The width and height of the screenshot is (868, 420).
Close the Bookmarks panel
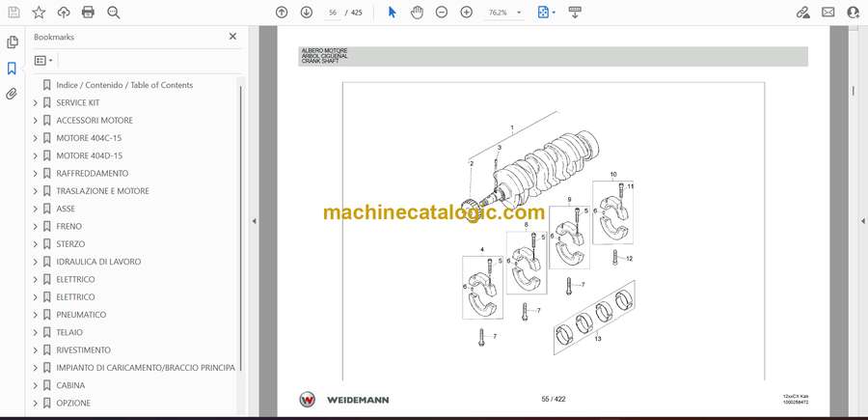pos(232,37)
